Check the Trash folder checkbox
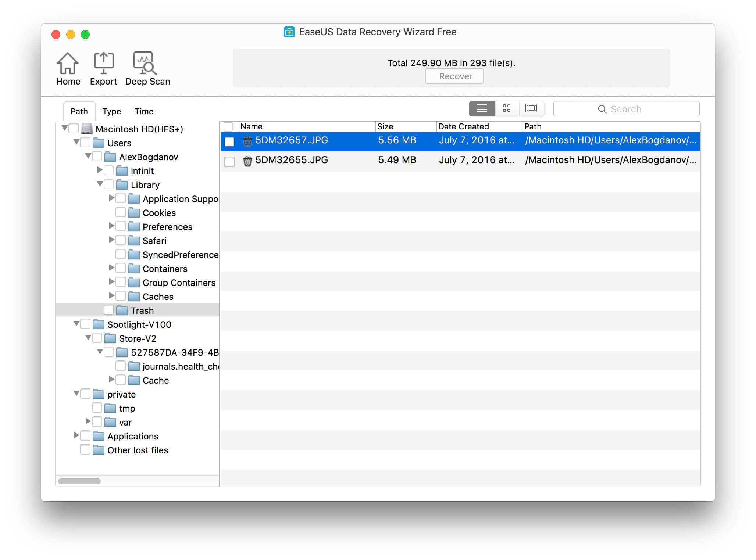Image resolution: width=756 pixels, height=560 pixels. (109, 310)
